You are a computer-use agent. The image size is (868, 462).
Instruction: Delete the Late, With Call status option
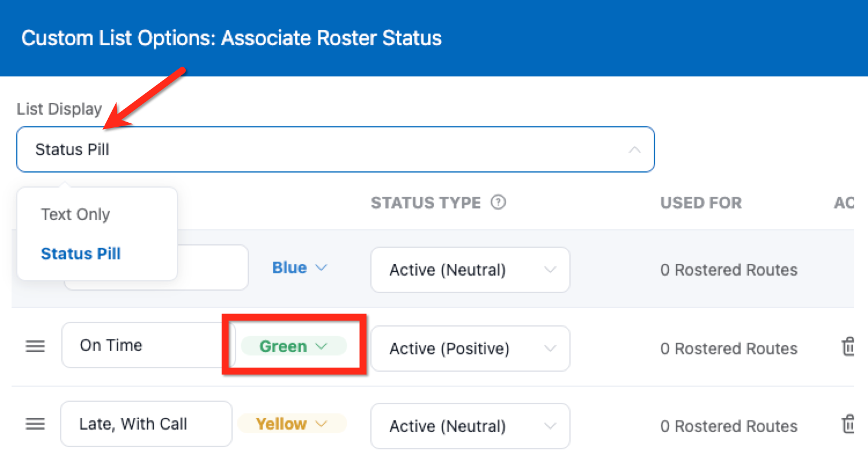pyautogui.click(x=848, y=425)
